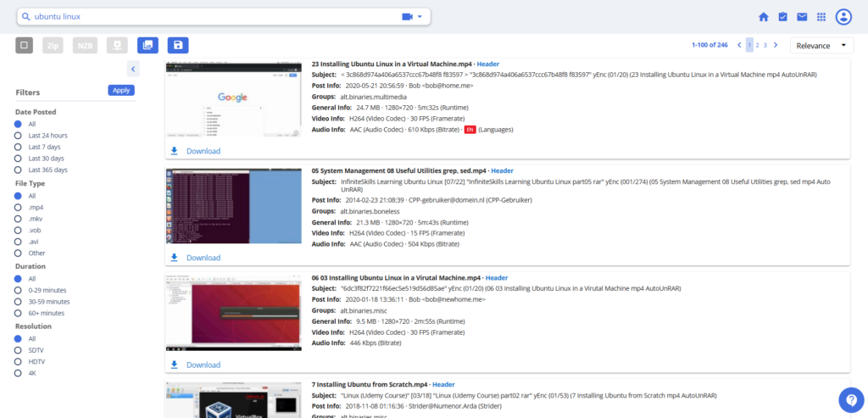Select Date Posted All option
The height and width of the screenshot is (418, 868).
[x=19, y=124]
